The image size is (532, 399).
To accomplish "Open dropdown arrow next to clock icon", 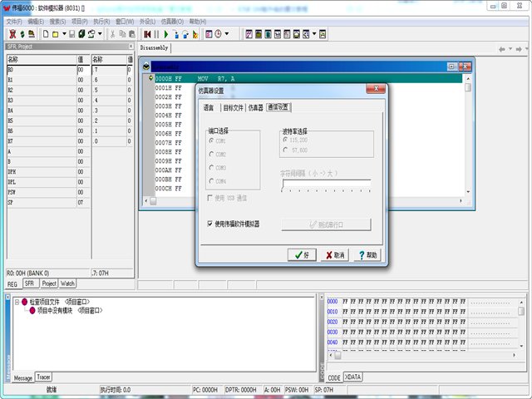I will tap(228, 34).
